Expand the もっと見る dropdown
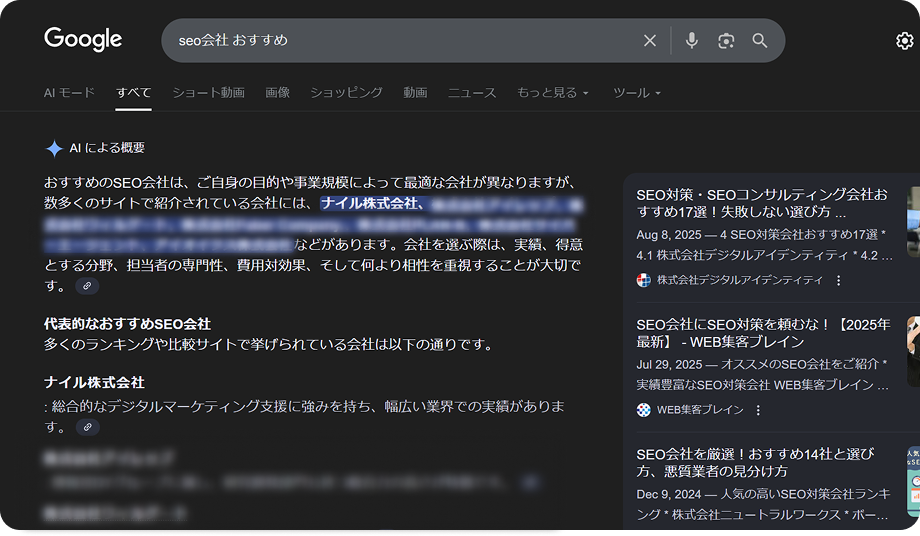Viewport: 920px width, 536px height. point(552,93)
